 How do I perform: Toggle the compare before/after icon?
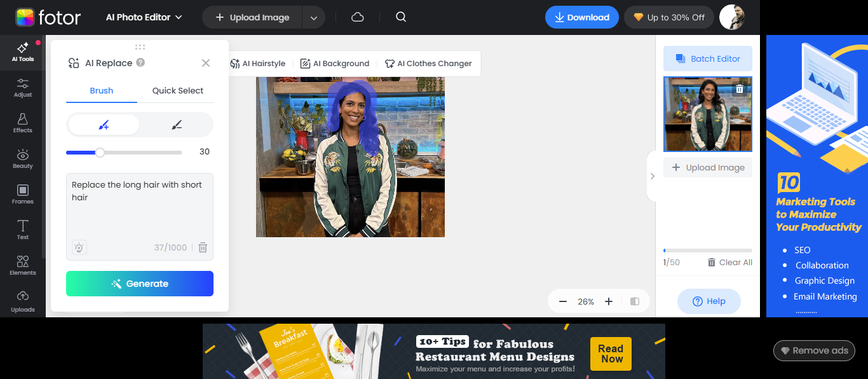tap(635, 301)
